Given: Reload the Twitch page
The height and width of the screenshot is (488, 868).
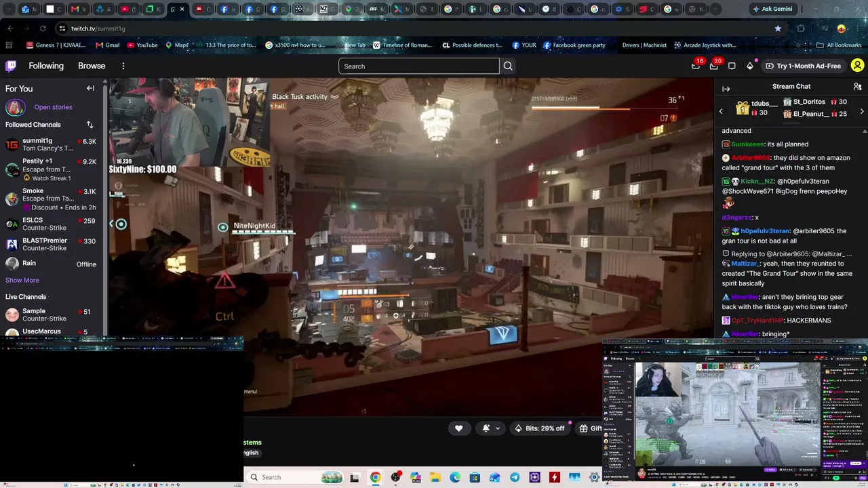Looking at the screenshot, I should 43,28.
